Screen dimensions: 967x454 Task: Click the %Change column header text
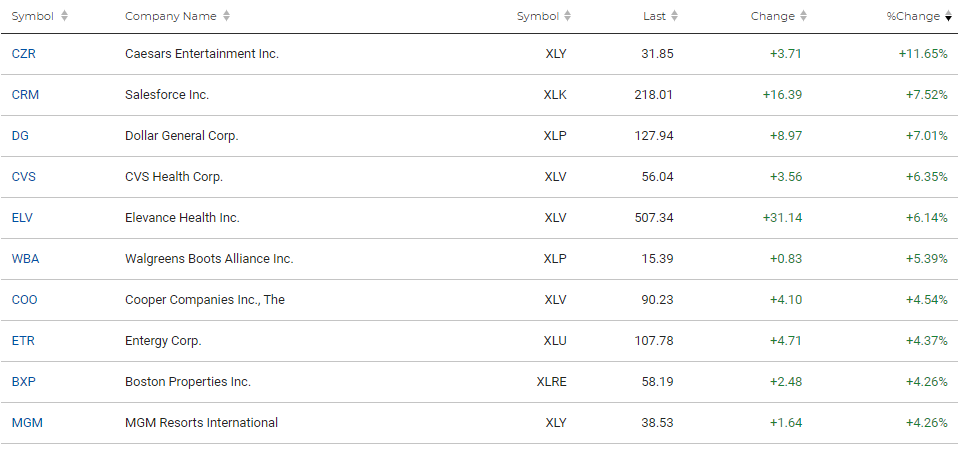(913, 16)
